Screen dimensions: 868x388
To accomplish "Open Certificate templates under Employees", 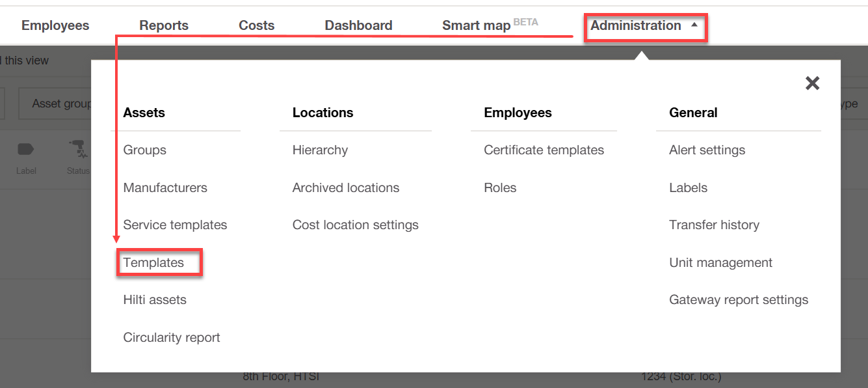I will pos(544,150).
